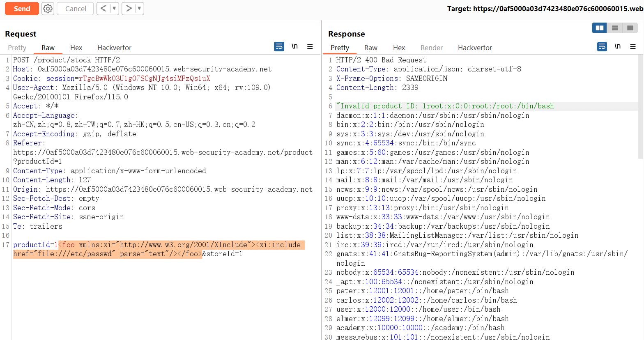Open Hex tab in Request panel
Viewport: 644px width, 340px height.
point(76,48)
